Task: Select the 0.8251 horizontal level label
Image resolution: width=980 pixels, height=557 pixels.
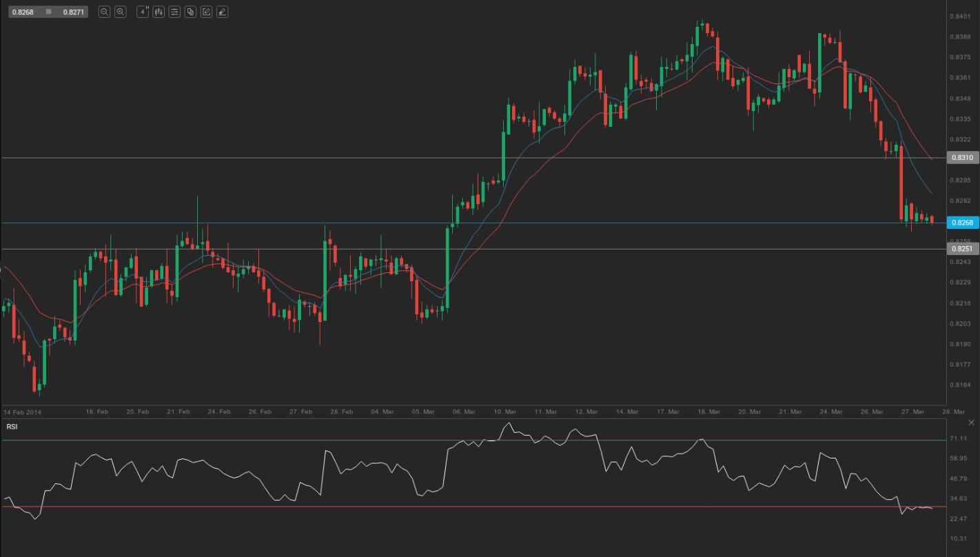Action: (x=962, y=249)
